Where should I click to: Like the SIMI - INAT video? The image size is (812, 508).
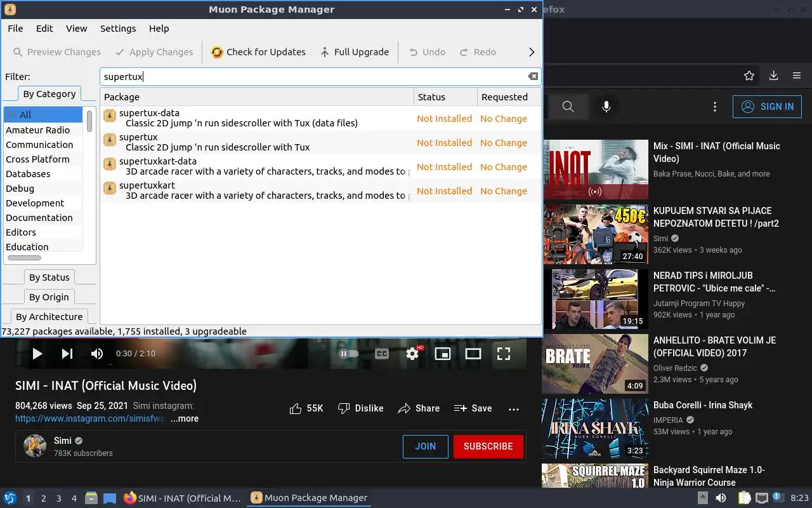point(306,408)
